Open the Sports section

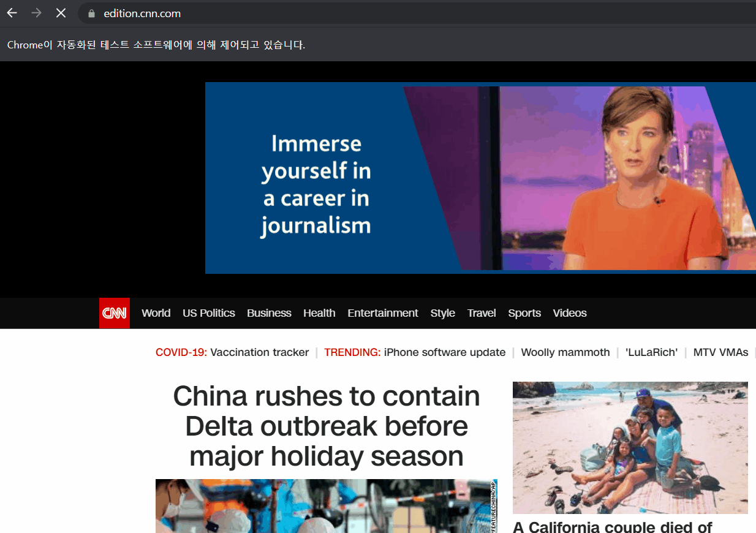tap(524, 313)
